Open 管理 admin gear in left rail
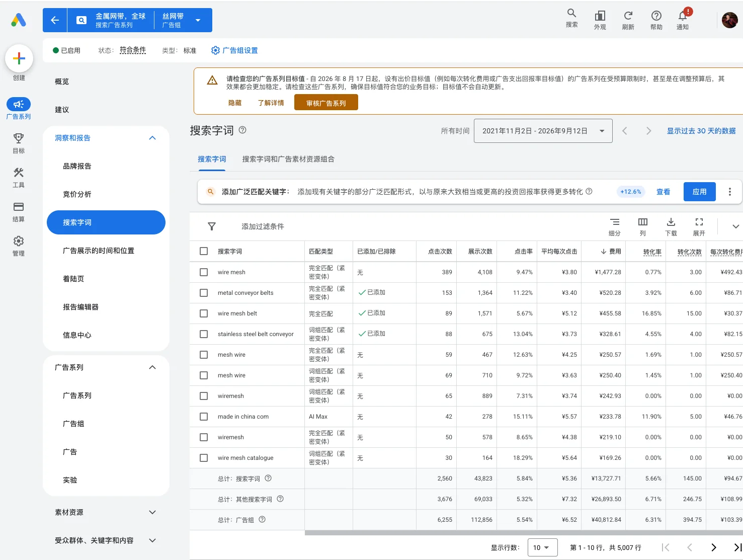Image resolution: width=743 pixels, height=560 pixels. pos(19,246)
